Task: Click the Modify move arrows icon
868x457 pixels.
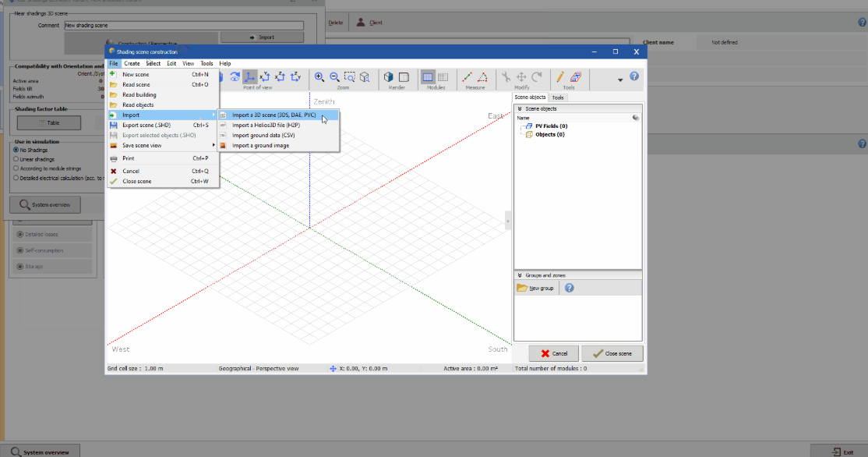Action: 521,77
